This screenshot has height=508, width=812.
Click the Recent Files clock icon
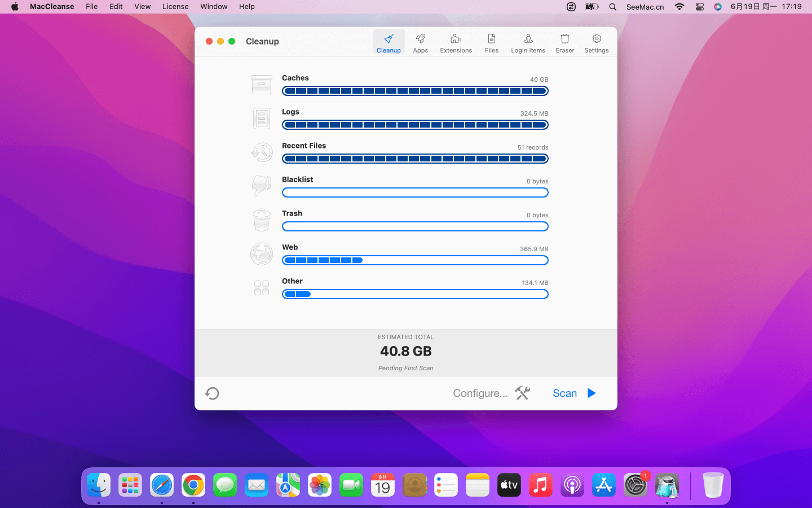pyautogui.click(x=262, y=152)
